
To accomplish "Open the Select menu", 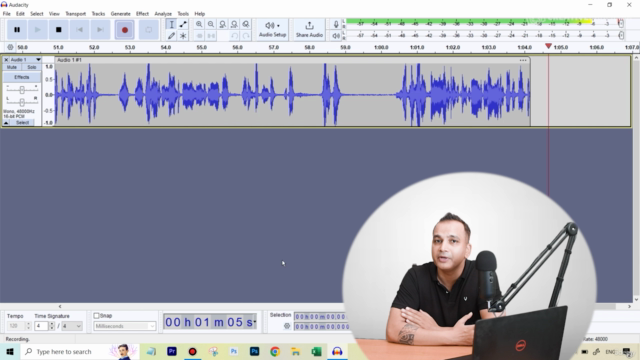I will [x=36, y=13].
